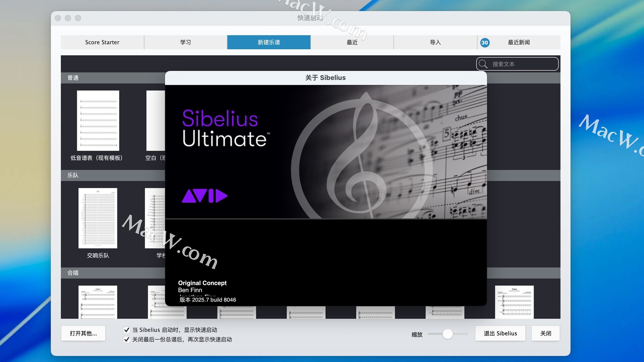644x362 pixels.
Task: Toggle 当 Sibelius 启动时显示快速启动 checkbox
Action: click(127, 330)
